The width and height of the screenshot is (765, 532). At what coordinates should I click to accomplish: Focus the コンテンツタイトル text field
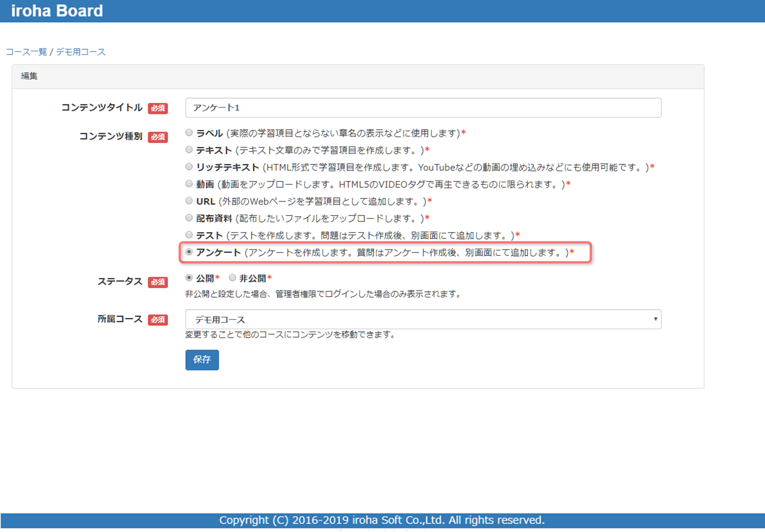(423, 108)
